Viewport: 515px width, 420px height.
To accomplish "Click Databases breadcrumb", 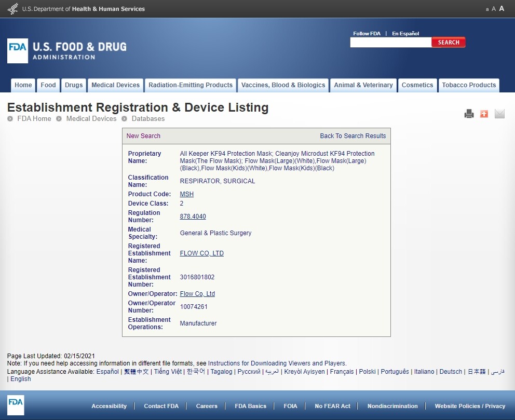I will tap(148, 118).
